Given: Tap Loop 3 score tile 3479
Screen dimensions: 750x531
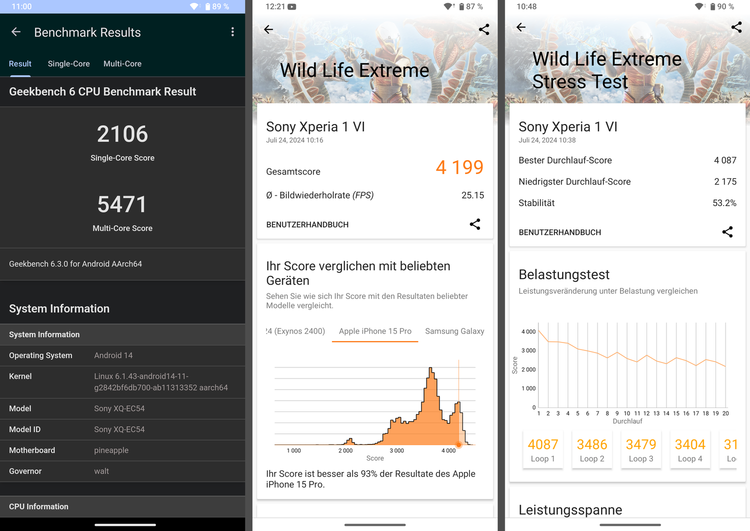Looking at the screenshot, I should (640, 449).
